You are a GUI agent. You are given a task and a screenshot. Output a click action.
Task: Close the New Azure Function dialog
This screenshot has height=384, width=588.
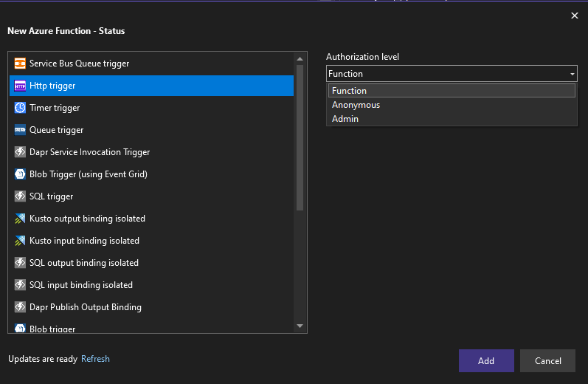point(575,16)
